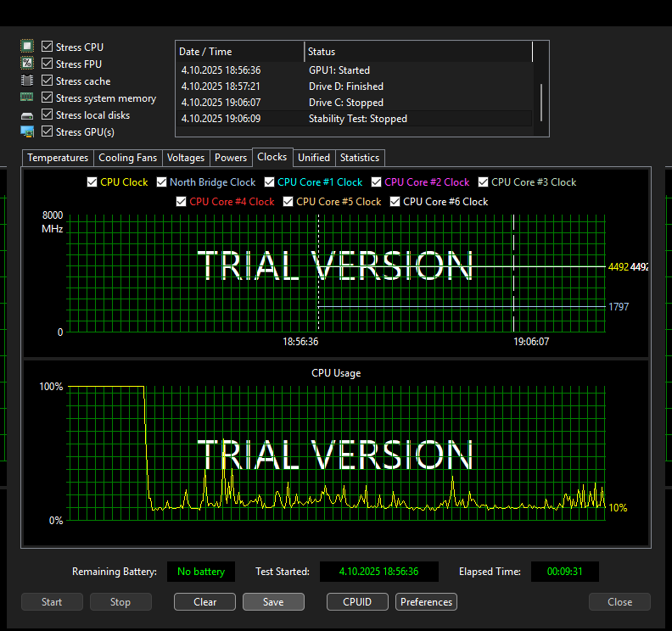Click the 10% CPU usage value
Viewport: 672px width, 631px height.
(618, 508)
